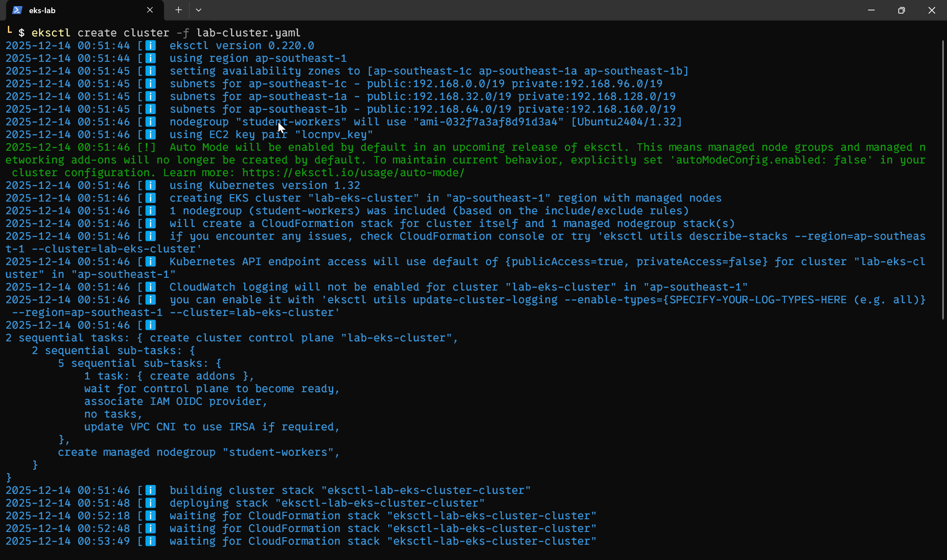Click the ami-032f7a3af8d91d3a4 AMI text
Screen dimensions: 947x560
(488, 122)
